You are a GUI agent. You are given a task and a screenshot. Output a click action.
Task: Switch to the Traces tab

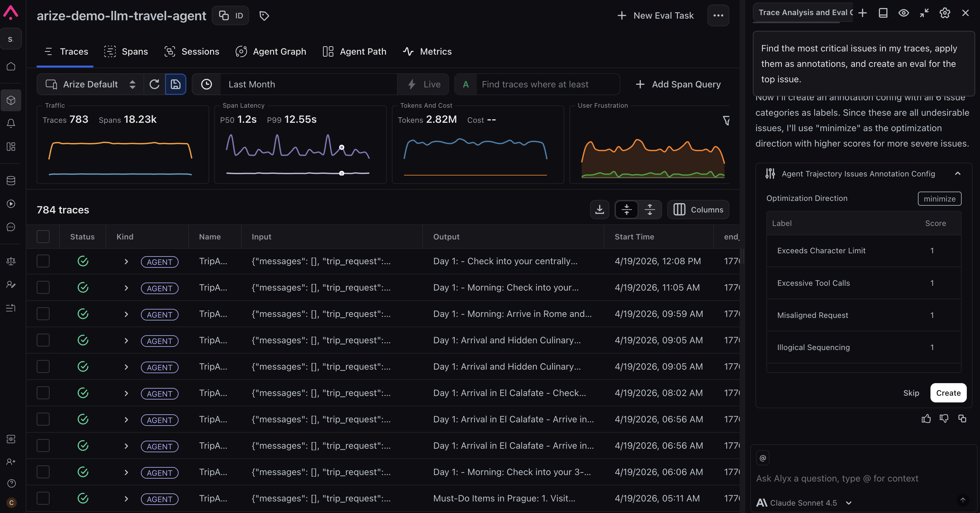tap(65, 51)
